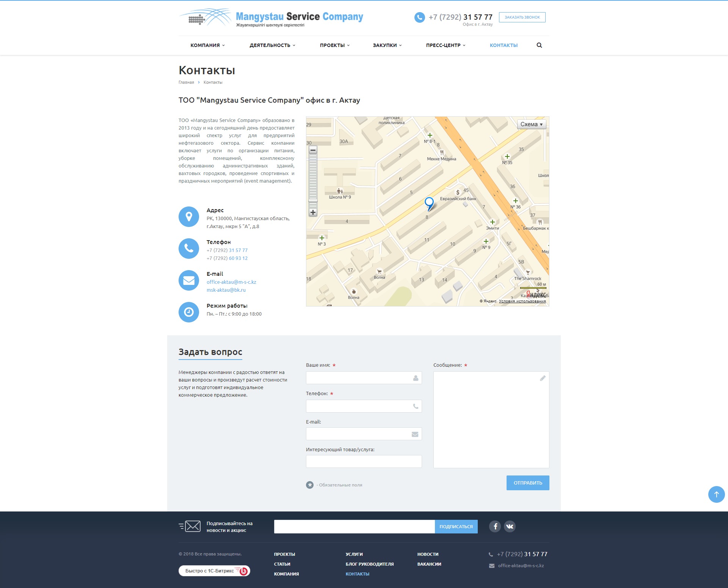Open search with magnifier icon
Viewport: 728px width, 588px height.
click(539, 45)
